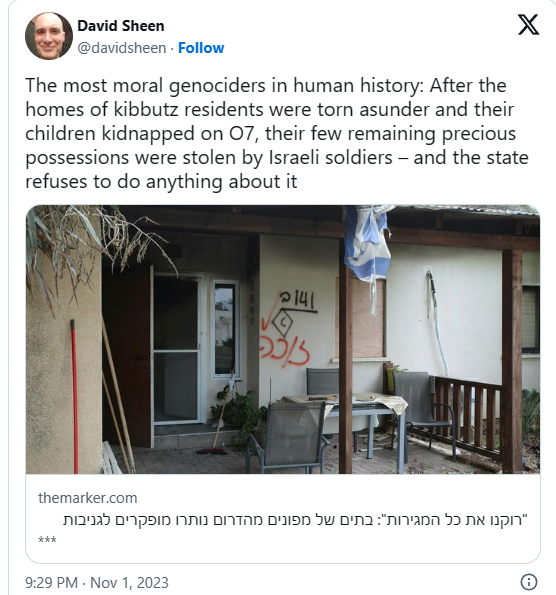Open the tweet info circle icon

point(529,582)
